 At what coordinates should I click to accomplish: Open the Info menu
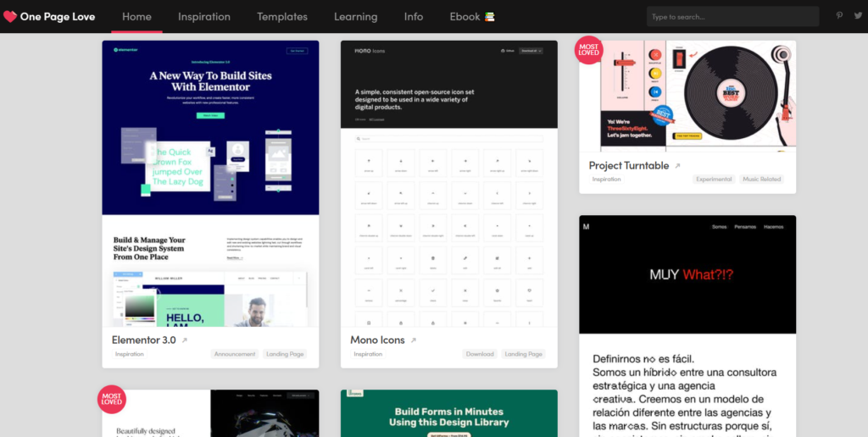[x=414, y=17]
